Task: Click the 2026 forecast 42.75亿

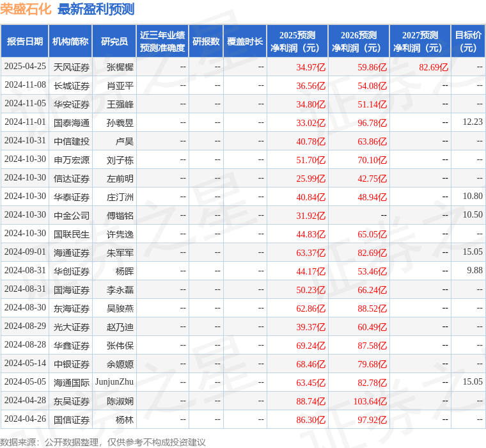Action: point(372,179)
